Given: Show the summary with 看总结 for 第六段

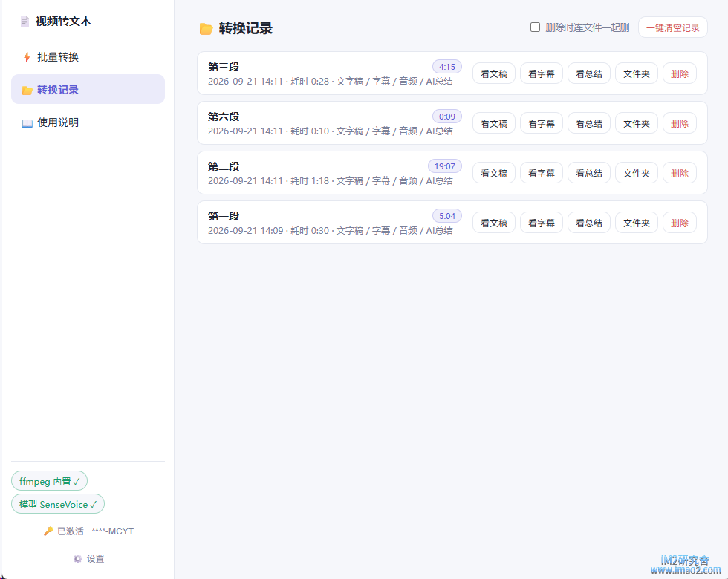Looking at the screenshot, I should 588,123.
